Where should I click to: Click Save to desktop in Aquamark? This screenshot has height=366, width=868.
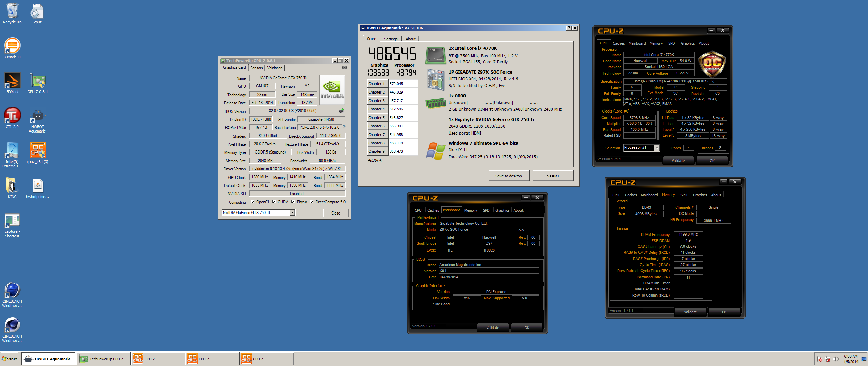509,176
